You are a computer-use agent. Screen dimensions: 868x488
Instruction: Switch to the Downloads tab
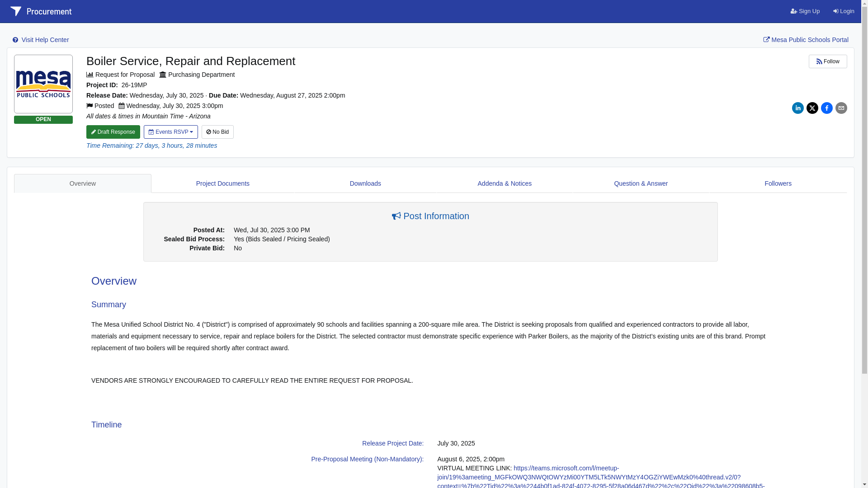tap(365, 183)
